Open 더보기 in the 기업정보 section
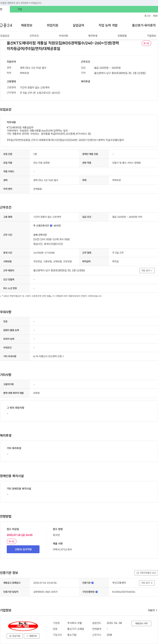 (153, 610)
